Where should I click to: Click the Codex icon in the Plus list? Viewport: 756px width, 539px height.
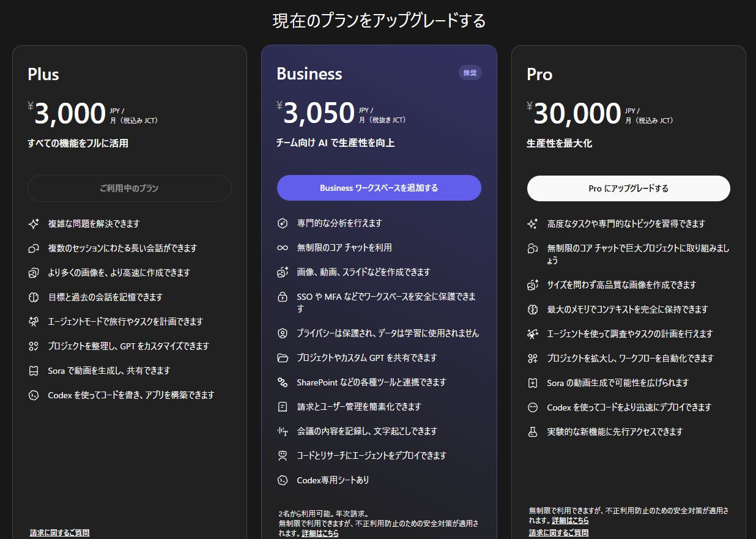34,395
